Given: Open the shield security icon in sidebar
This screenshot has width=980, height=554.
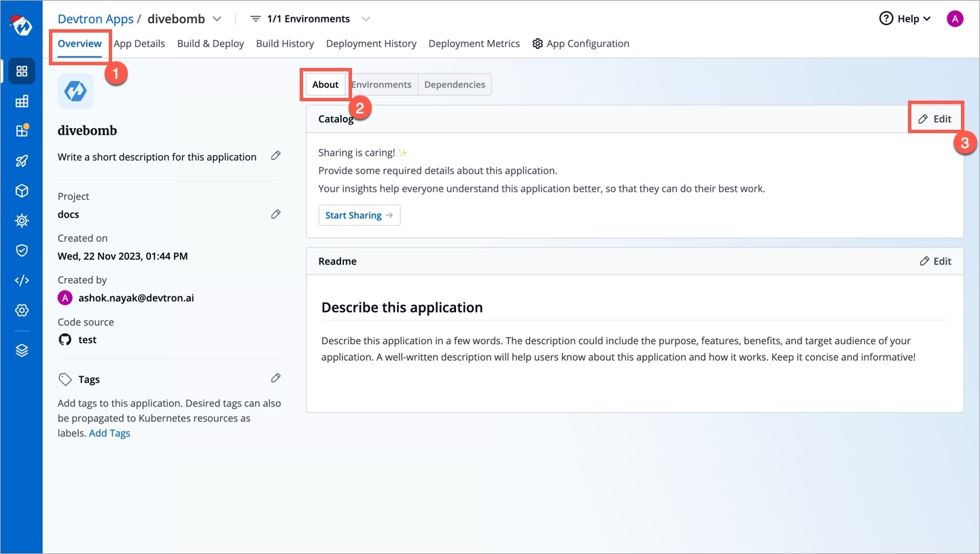Looking at the screenshot, I should [x=22, y=251].
